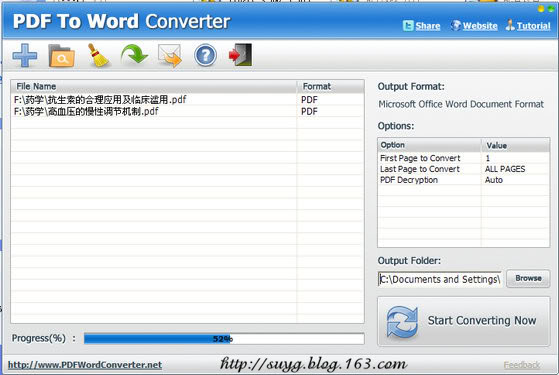Open the Tutorial link
The height and width of the screenshot is (375, 559).
point(533,26)
